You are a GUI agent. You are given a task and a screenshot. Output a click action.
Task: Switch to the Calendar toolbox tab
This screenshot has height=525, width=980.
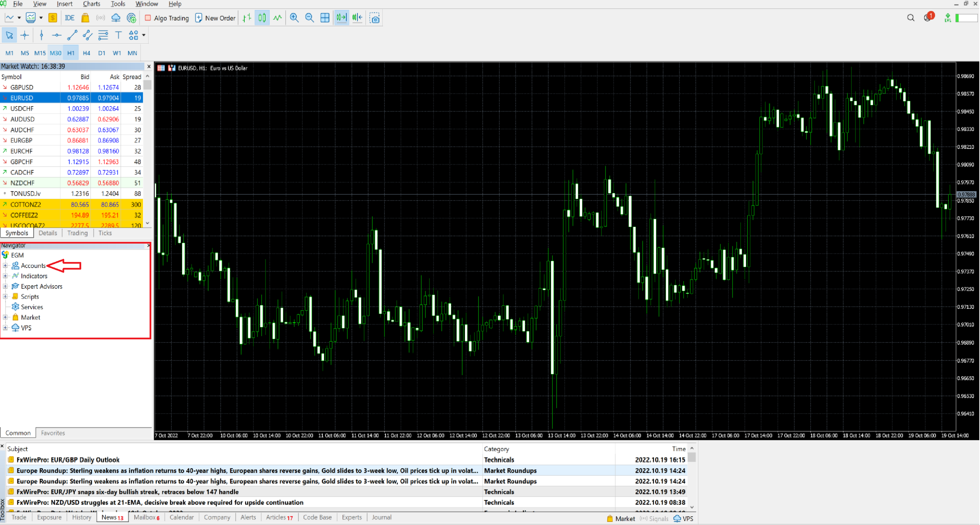pos(181,517)
